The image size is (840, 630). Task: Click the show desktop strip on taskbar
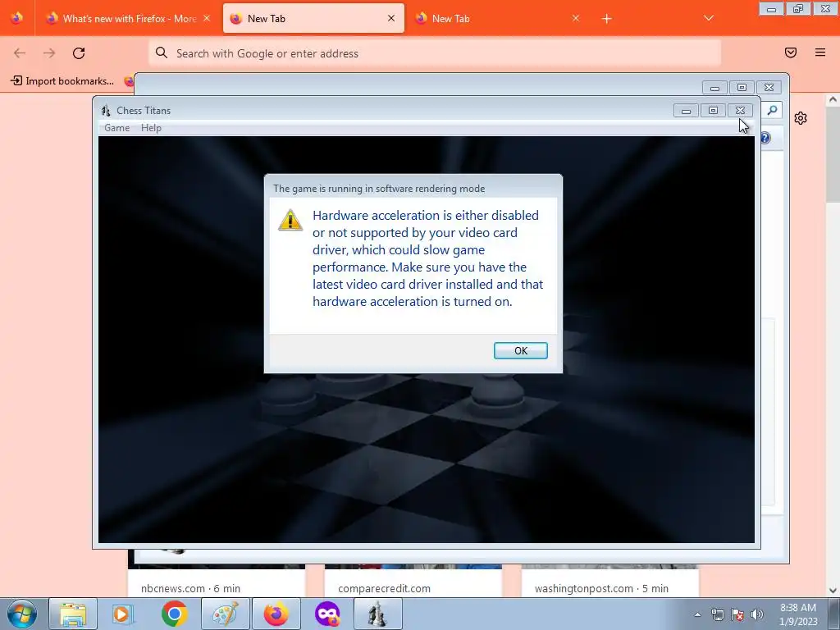[x=834, y=614]
